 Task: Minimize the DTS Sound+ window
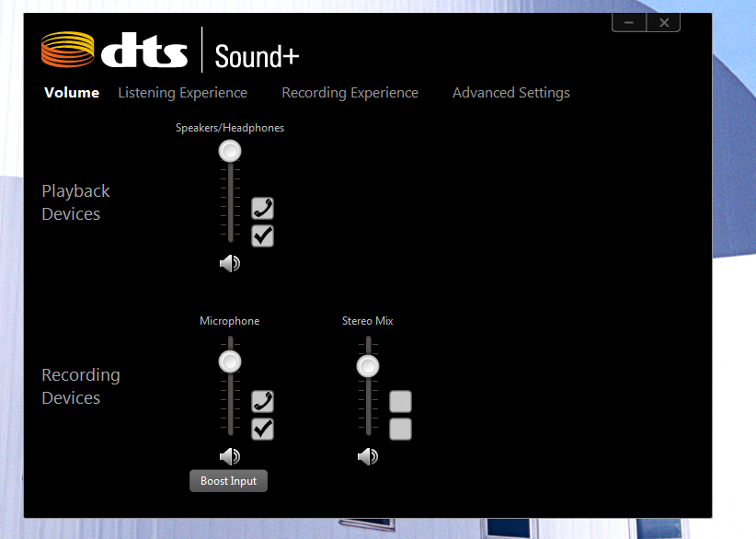click(629, 23)
